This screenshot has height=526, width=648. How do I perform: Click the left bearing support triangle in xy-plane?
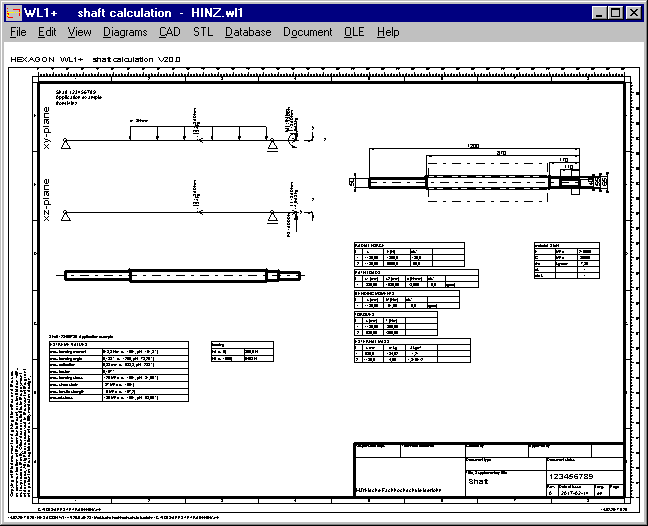(65, 146)
